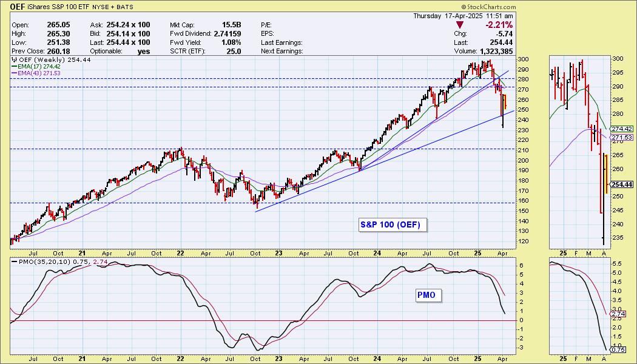This screenshot has width=637, height=364.
Task: Select the High value 265.30
Action: click(x=58, y=34)
